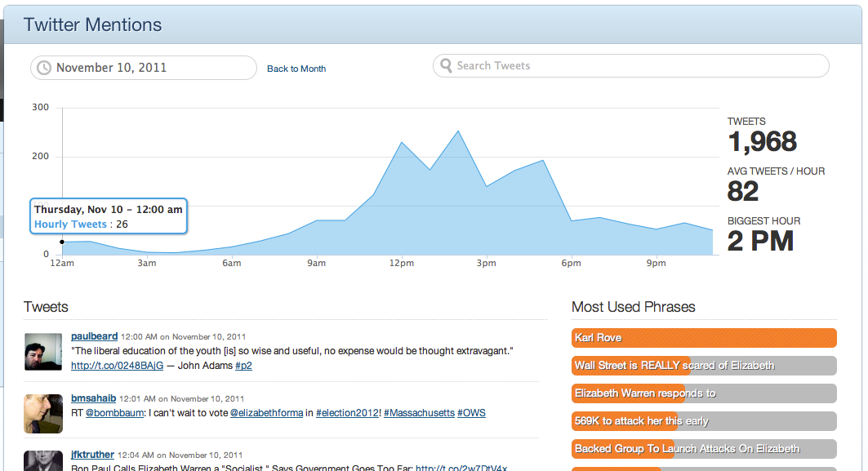Click the Back to Month link

(x=296, y=69)
